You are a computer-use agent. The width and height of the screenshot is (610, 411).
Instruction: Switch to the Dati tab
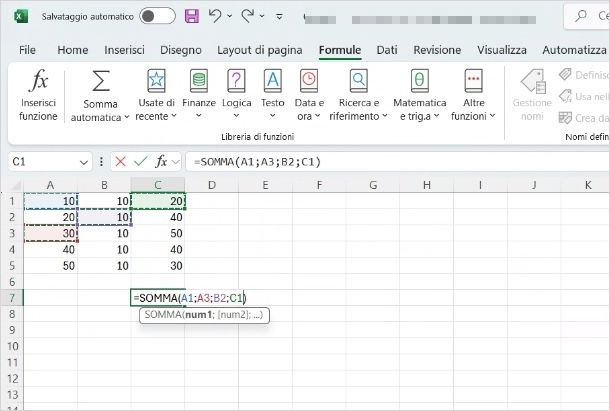click(387, 50)
